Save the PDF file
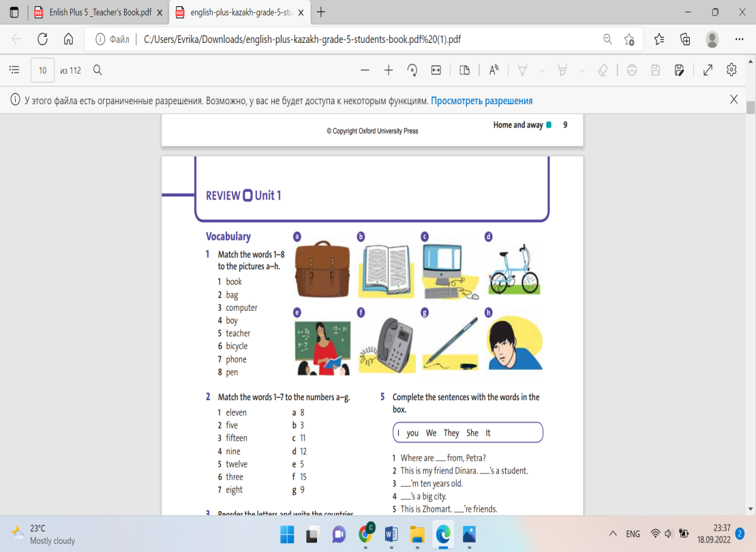 pyautogui.click(x=655, y=70)
